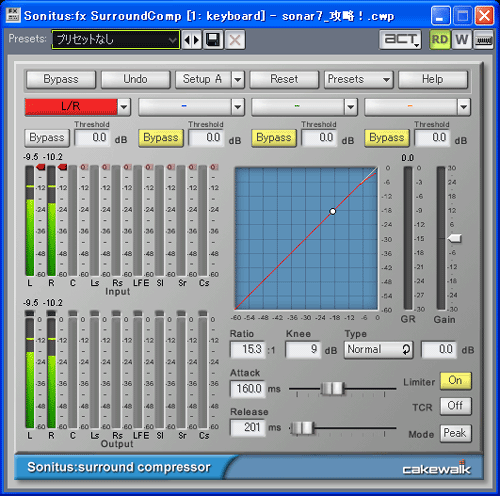Viewport: 500px width, 496px height.
Task: Maximize the SurroundComp window
Action: point(463,15)
